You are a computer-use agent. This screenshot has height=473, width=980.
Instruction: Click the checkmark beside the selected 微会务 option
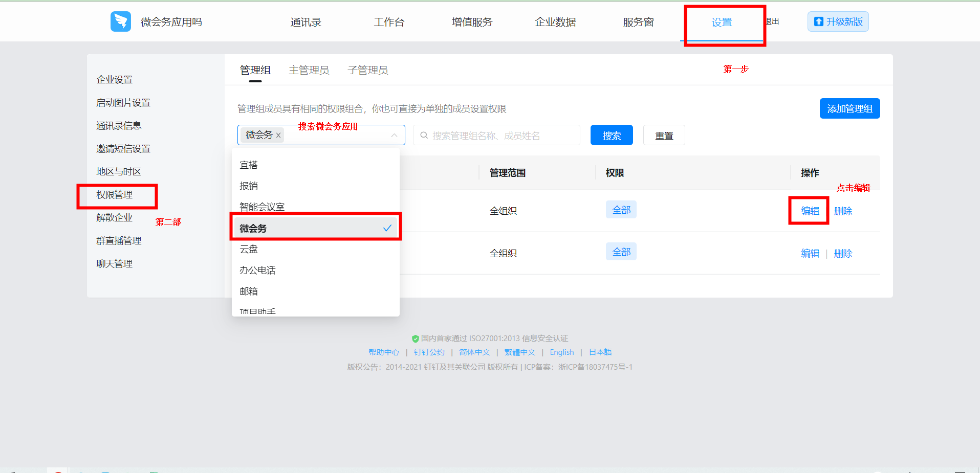tap(387, 228)
